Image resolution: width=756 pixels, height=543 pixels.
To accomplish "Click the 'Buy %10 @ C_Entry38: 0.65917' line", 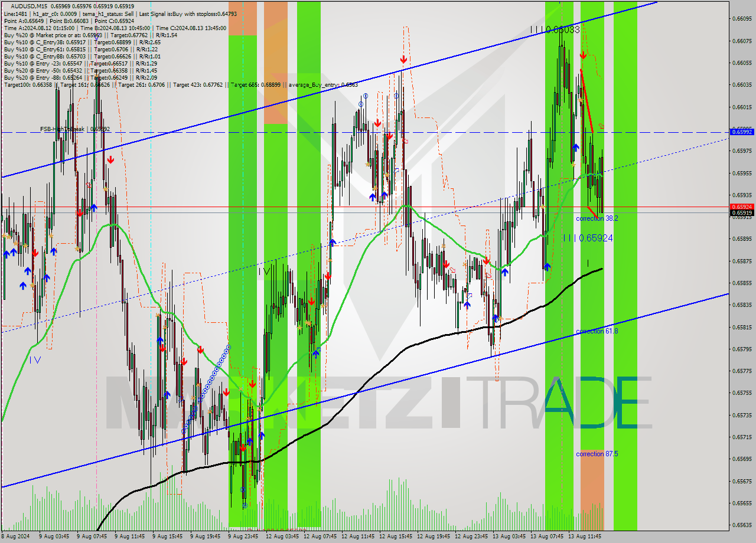I will tap(82, 42).
